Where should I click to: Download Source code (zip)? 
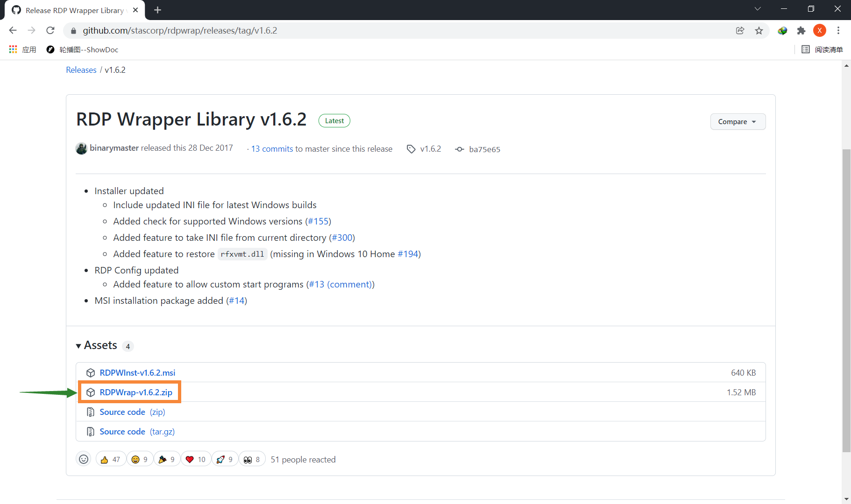(132, 412)
